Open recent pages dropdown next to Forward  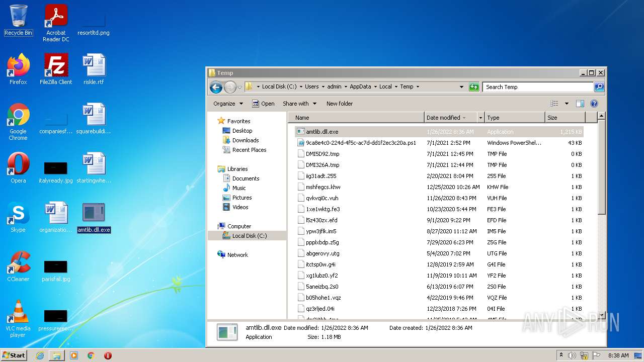pyautogui.click(x=240, y=87)
